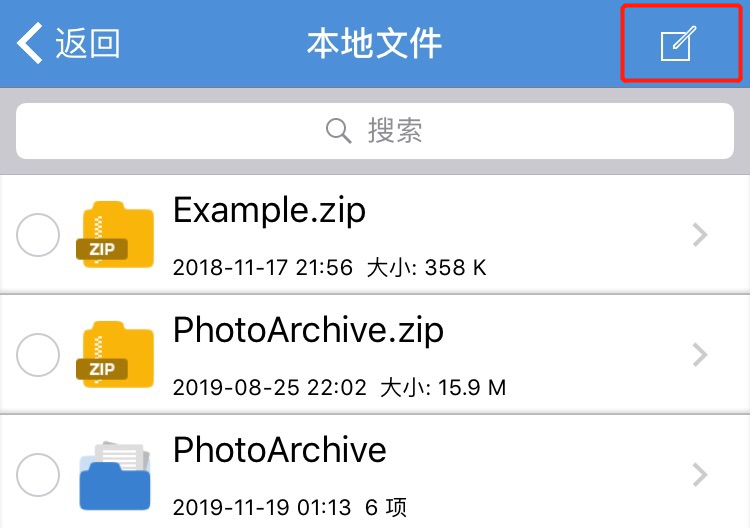Click the PhotoArchive.zip yellow ZIP folder icon
Image resolution: width=750 pixels, height=528 pixels.
115,355
